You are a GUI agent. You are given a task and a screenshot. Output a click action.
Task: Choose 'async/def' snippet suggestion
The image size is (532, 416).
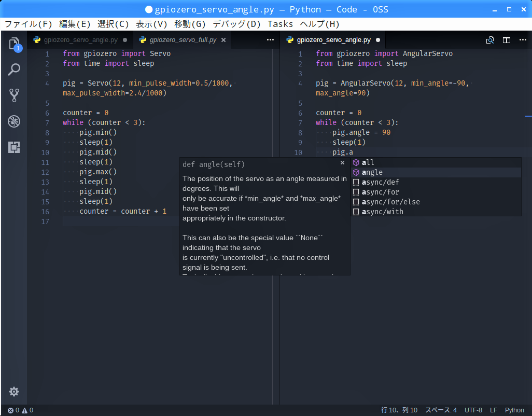click(x=436, y=182)
